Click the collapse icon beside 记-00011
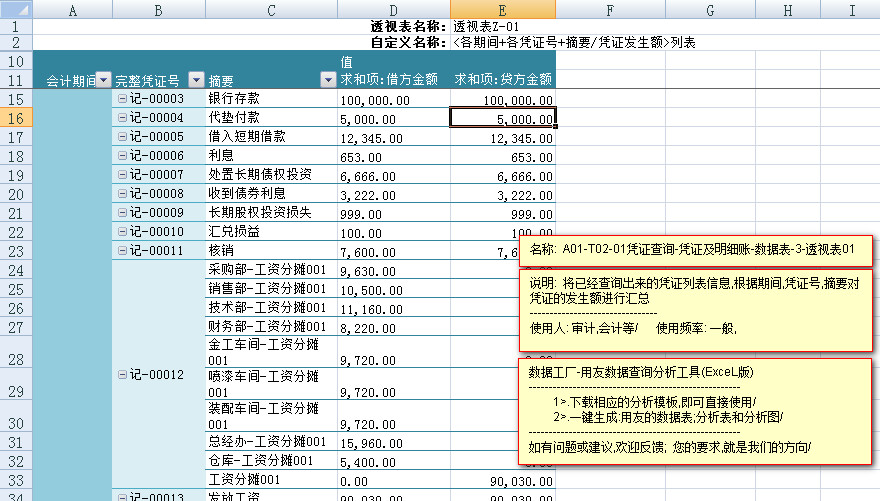 [x=122, y=251]
